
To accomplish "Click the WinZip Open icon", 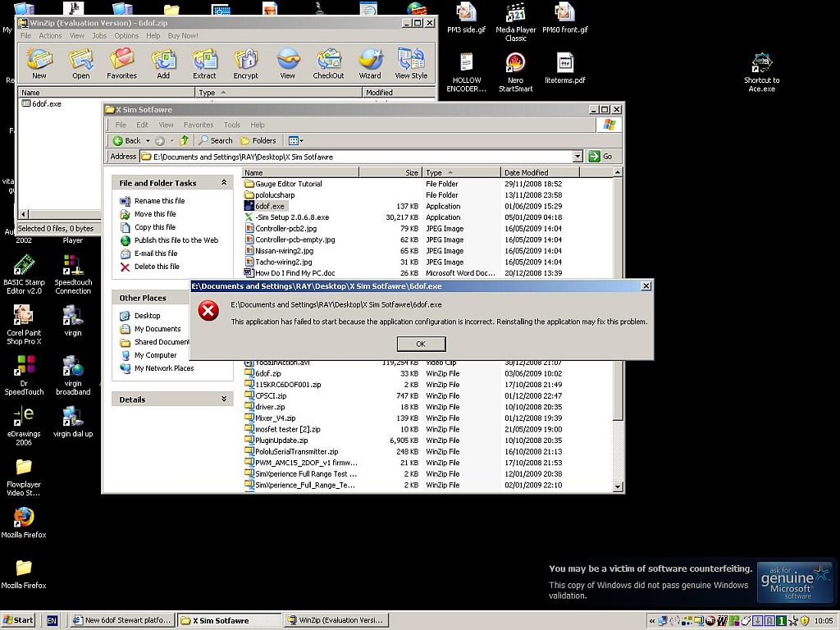I will click(81, 63).
